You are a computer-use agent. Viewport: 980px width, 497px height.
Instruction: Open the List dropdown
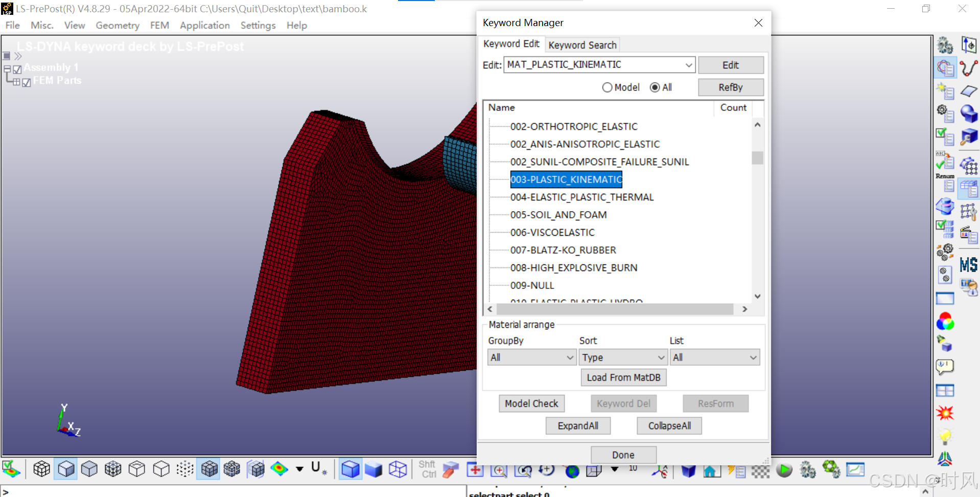[x=715, y=357]
